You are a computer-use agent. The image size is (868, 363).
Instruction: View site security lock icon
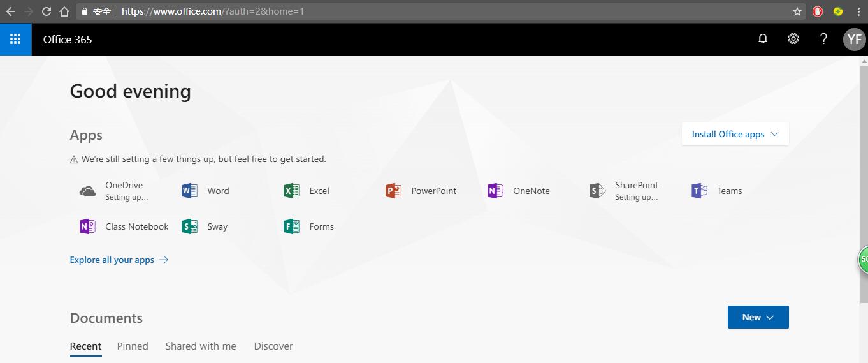pyautogui.click(x=85, y=11)
